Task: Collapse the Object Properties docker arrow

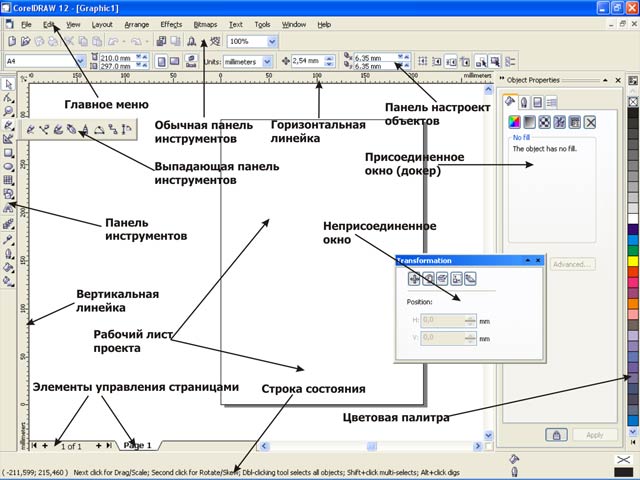Action: point(605,80)
